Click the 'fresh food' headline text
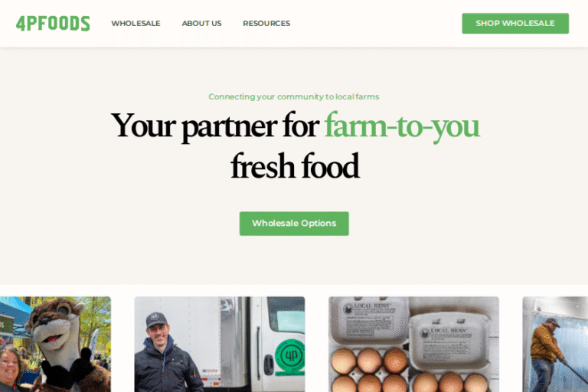Viewport: 588px width, 392px height. pos(295,166)
